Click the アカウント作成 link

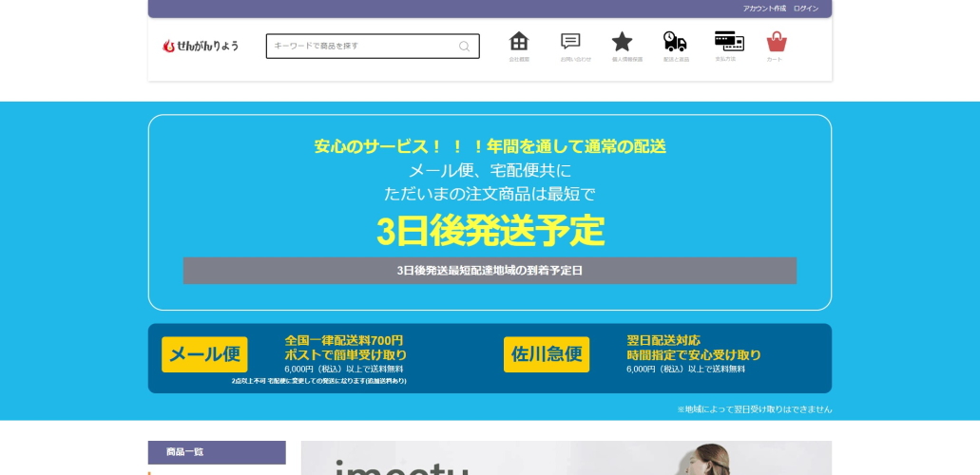pyautogui.click(x=764, y=9)
